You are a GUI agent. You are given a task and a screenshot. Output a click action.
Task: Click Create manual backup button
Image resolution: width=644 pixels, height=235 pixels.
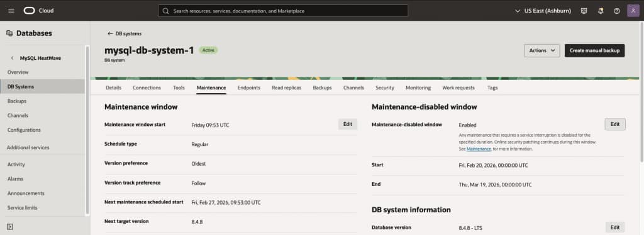click(x=595, y=50)
